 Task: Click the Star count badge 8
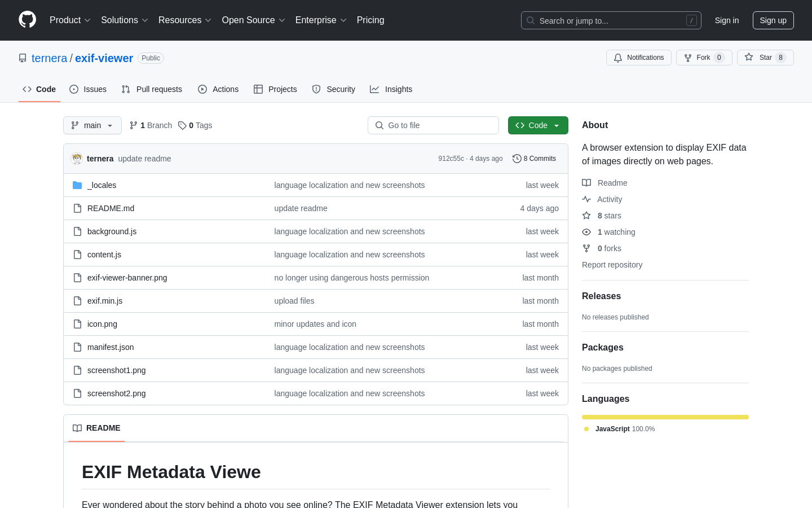(x=780, y=58)
